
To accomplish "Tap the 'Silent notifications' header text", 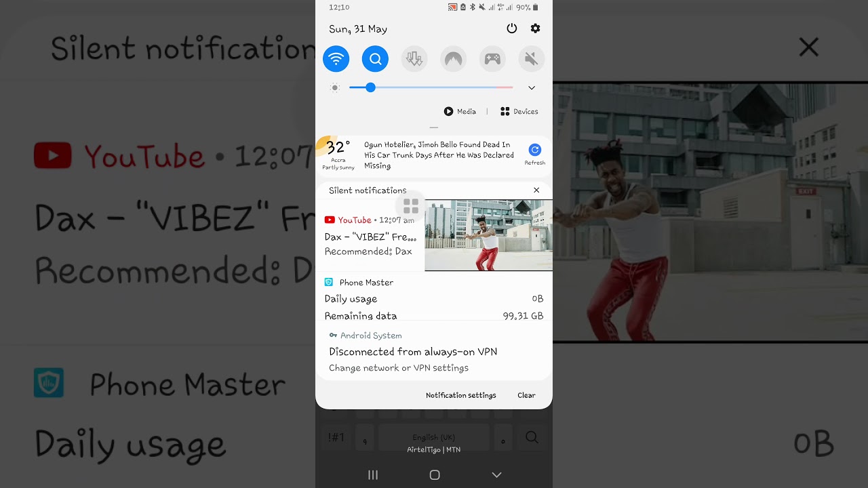I will pos(368,190).
